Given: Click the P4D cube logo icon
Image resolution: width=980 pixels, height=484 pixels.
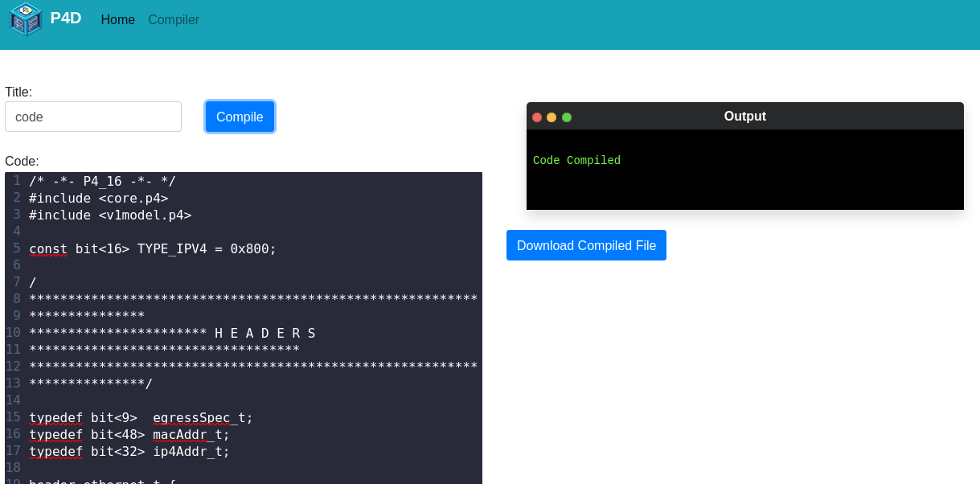Looking at the screenshot, I should click(26, 19).
